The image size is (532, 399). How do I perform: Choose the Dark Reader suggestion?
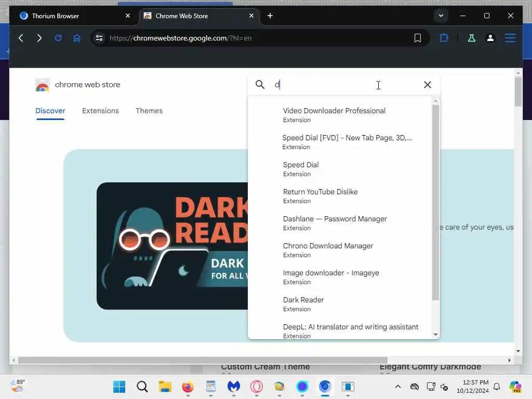pyautogui.click(x=340, y=304)
